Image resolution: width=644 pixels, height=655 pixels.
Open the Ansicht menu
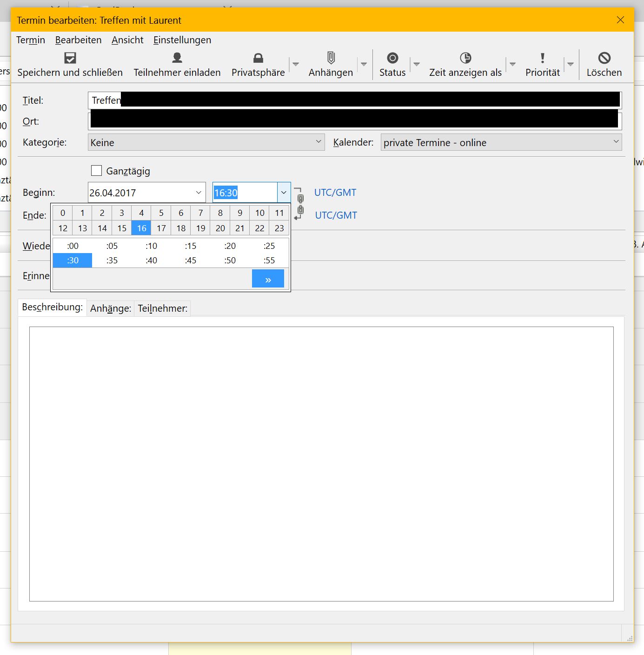(x=127, y=40)
